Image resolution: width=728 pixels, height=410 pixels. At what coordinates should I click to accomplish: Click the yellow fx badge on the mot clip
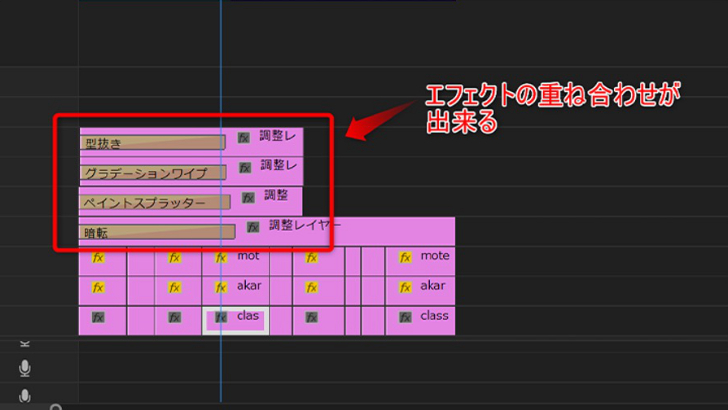pyautogui.click(x=221, y=258)
